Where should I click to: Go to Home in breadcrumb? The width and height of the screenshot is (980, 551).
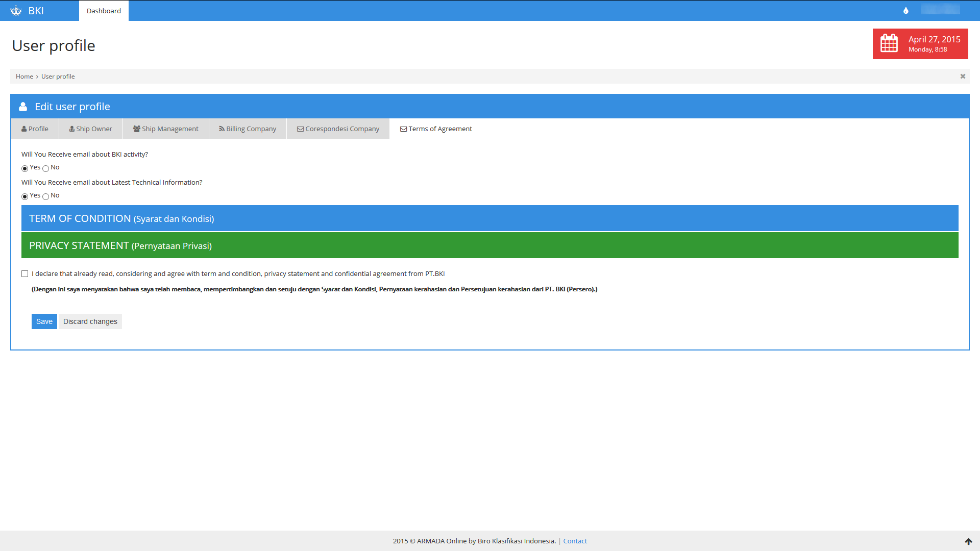(24, 77)
